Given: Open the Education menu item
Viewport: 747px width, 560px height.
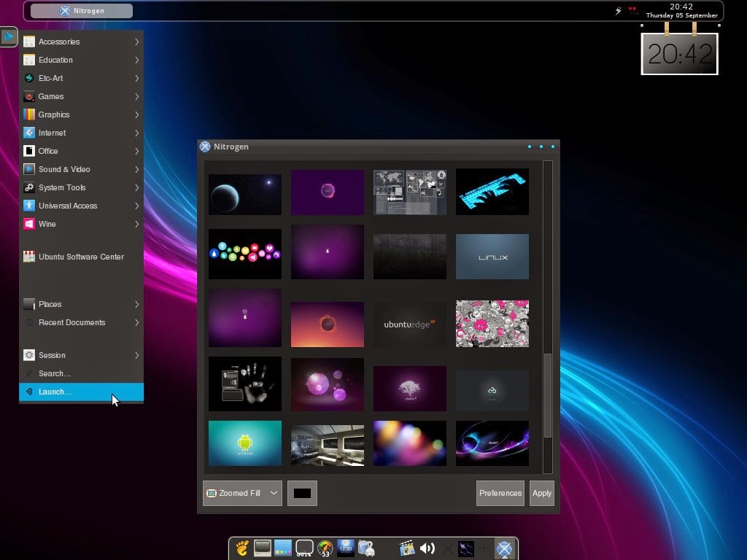Looking at the screenshot, I should pyautogui.click(x=81, y=60).
